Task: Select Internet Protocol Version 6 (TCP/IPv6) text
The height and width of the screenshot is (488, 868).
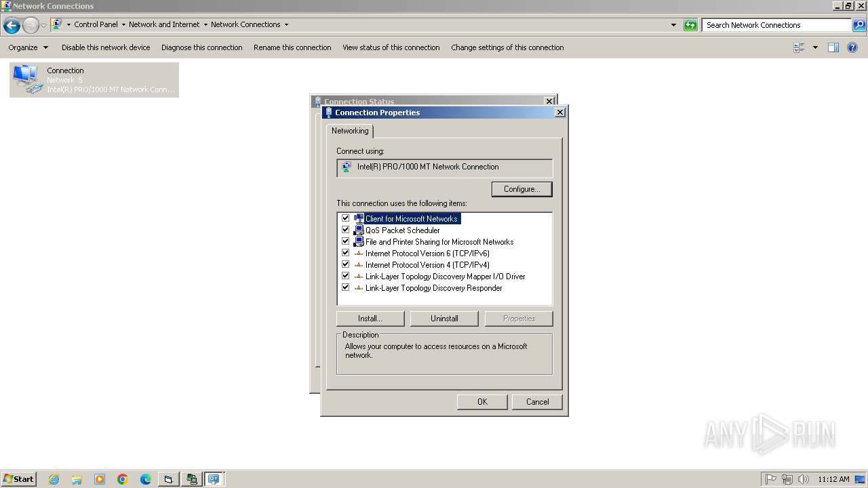Action: (427, 253)
